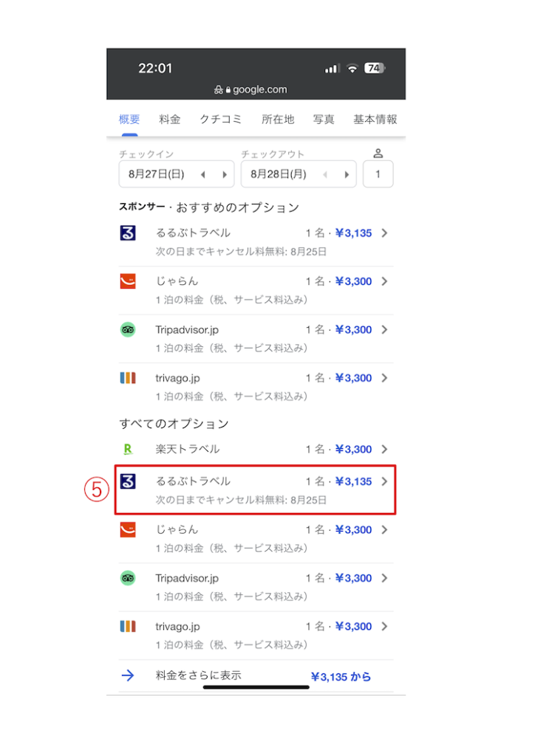Open じゃらん chevron in all options
Image resolution: width=535 pixels, height=756 pixels.
(384, 529)
